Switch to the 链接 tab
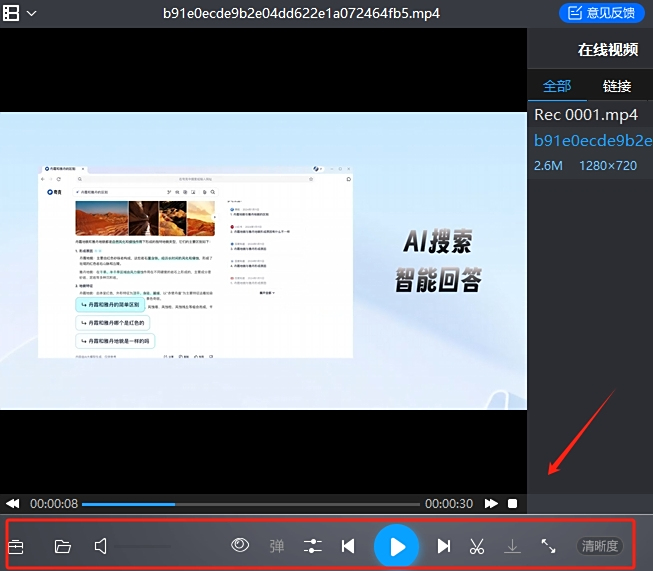The image size is (653, 571). [x=617, y=86]
